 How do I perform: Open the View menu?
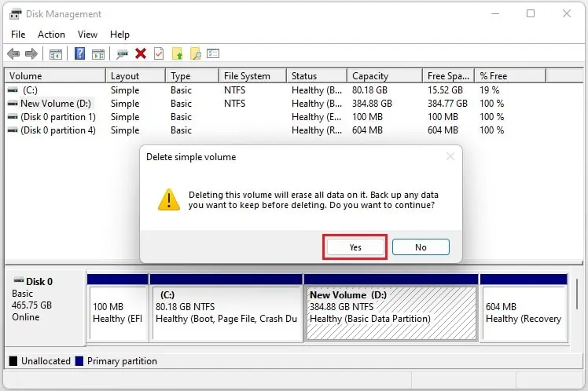point(87,35)
